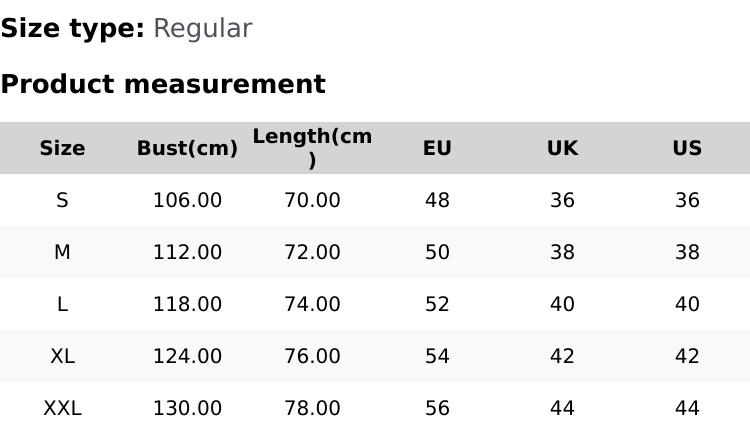The image size is (750, 434).
Task: Select the XL size label
Action: pos(62,356)
